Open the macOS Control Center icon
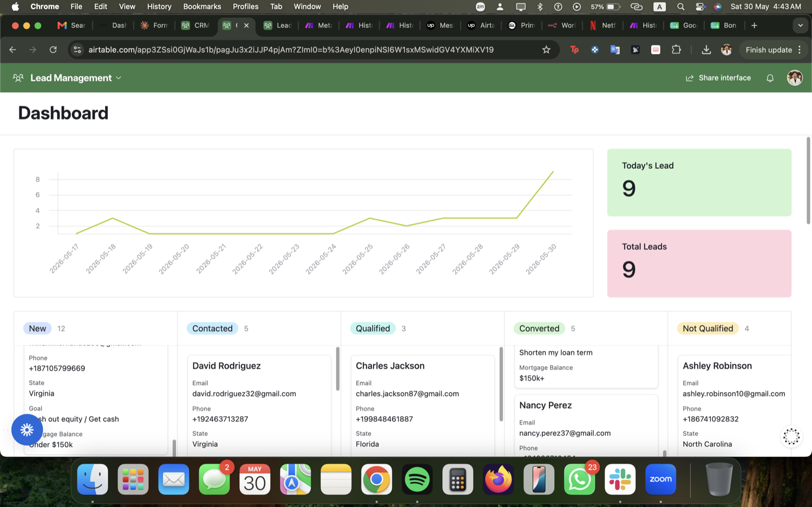 (700, 6)
